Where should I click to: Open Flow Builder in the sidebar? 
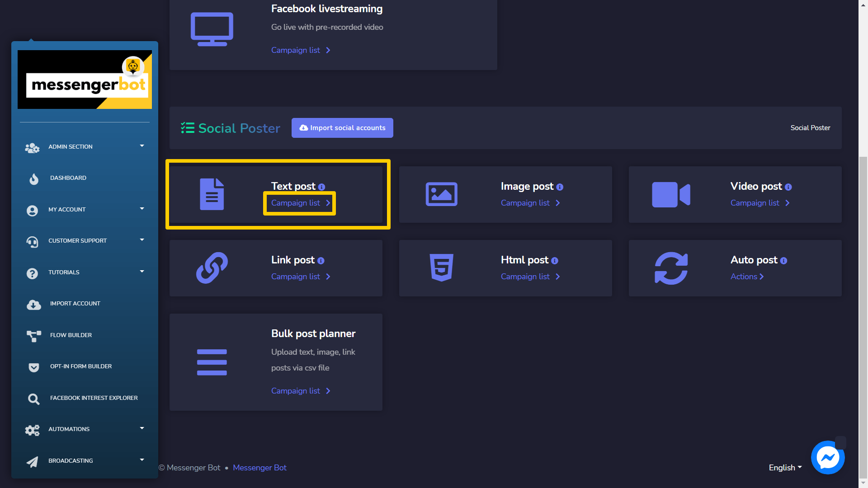coord(71,335)
